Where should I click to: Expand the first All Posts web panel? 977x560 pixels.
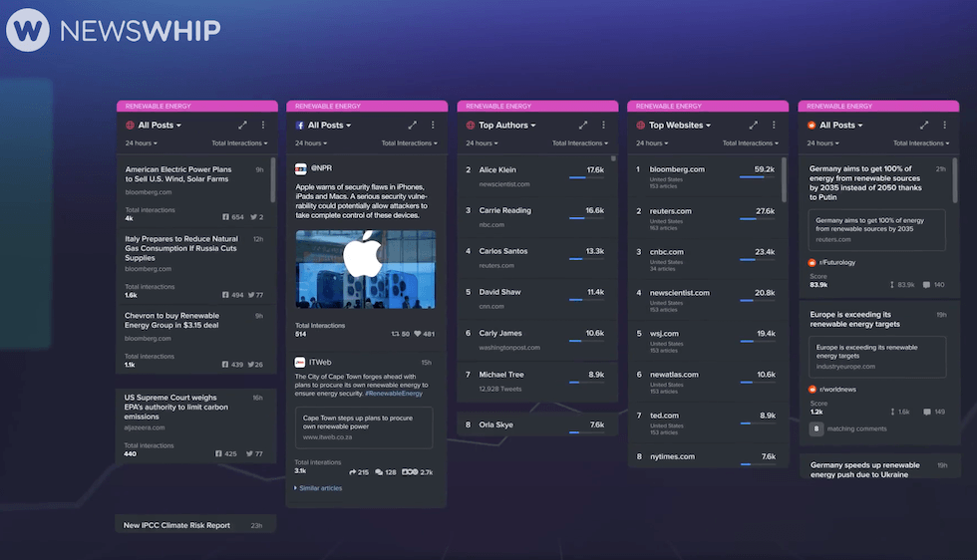tap(242, 126)
